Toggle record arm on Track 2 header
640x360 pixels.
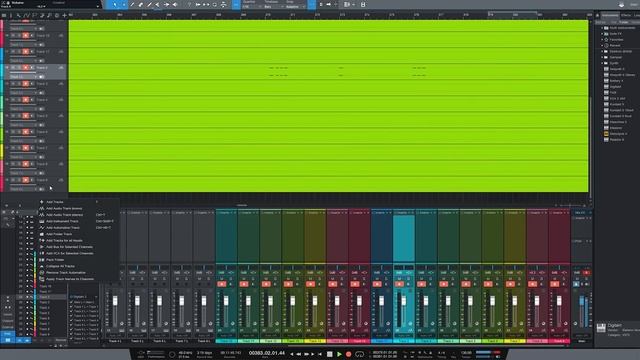point(26,84)
